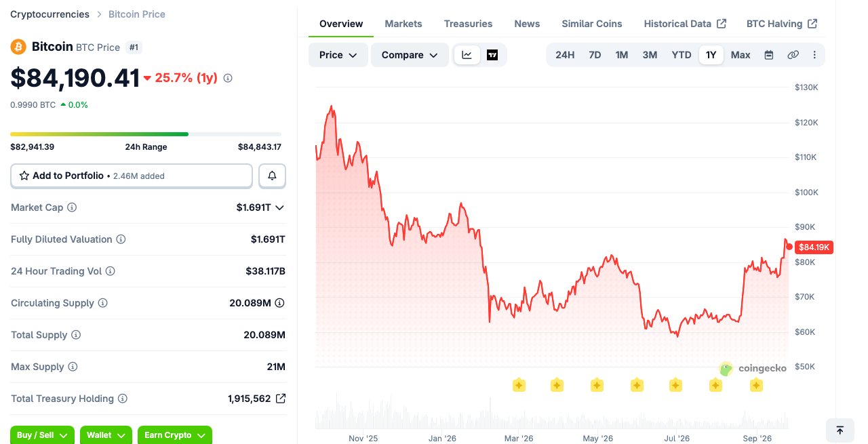Switch to the Markets tab
868x444 pixels.
(403, 24)
